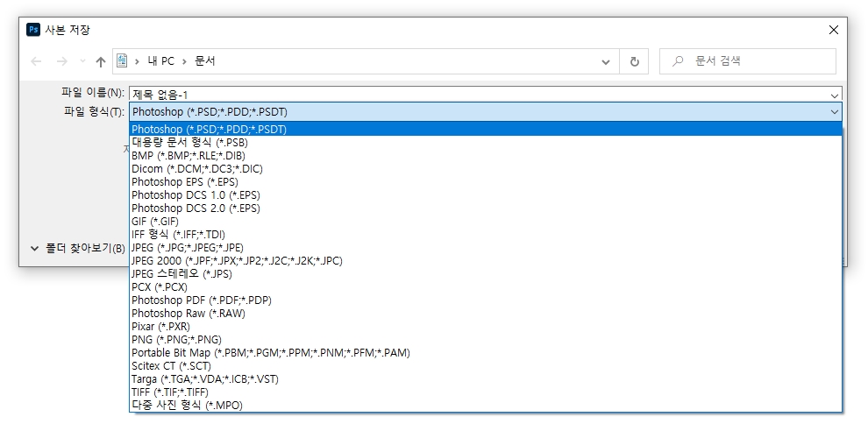Choose JPEG 스테레오 (*.JPS)
Image resolution: width=868 pixels, height=438 pixels.
(x=486, y=273)
